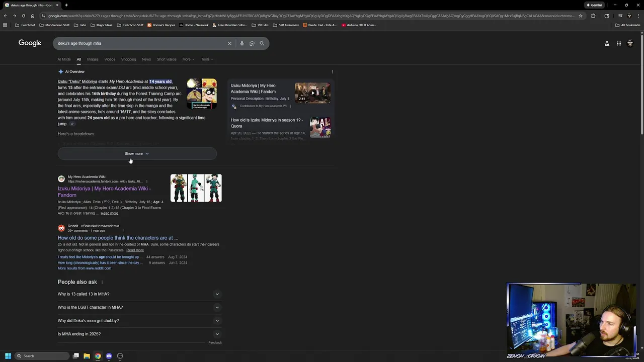Click the Deku three-costume thumbnail image
The height and width of the screenshot is (362, 644).
(x=196, y=188)
